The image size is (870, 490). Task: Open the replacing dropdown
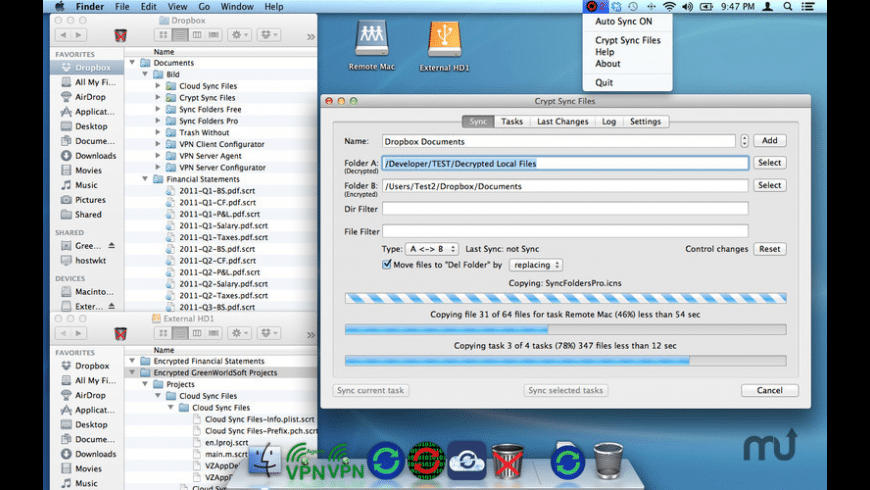tap(536, 265)
